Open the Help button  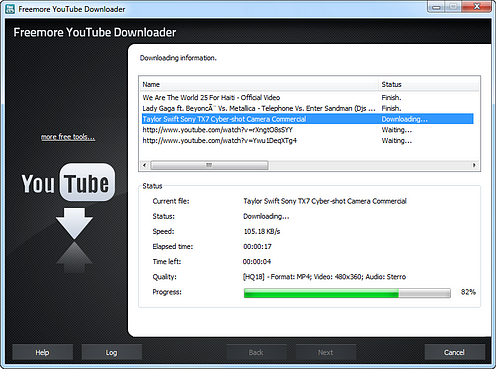coord(42,352)
